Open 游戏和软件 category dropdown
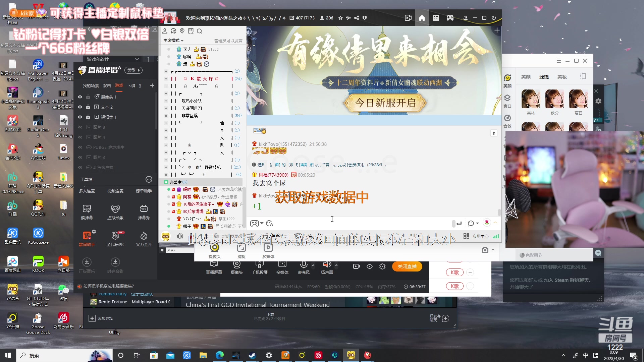644x362 pixels. coord(113,59)
